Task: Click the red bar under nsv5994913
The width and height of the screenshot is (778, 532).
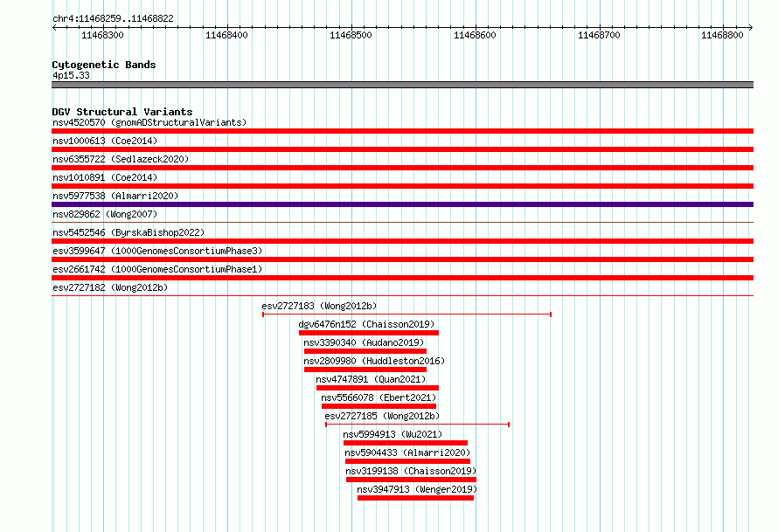Action: tap(406, 443)
